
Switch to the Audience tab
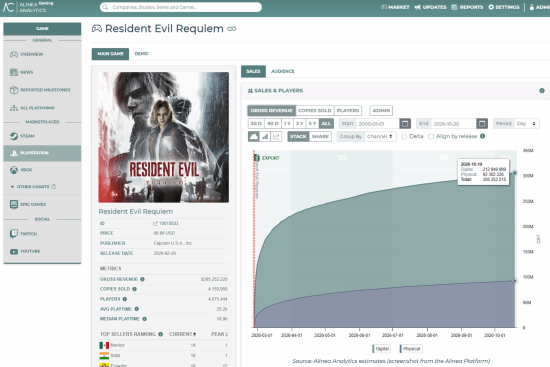click(283, 71)
